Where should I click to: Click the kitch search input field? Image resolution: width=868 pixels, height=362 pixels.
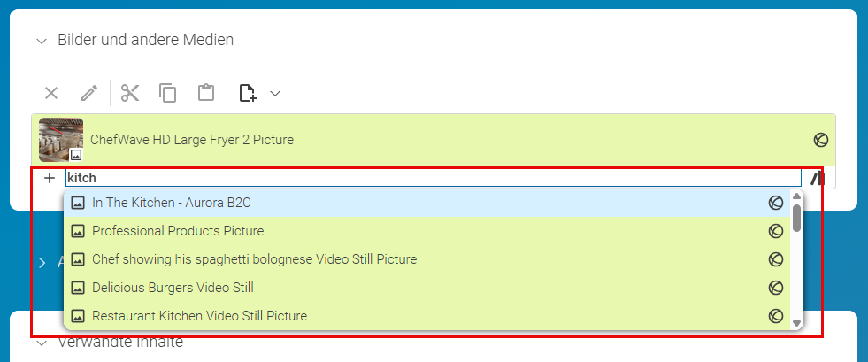[x=434, y=178]
